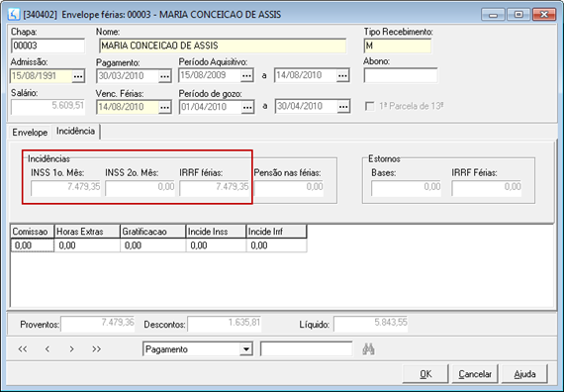Minimize the Envelope férias window
The height and width of the screenshot is (392, 564).
(493, 15)
